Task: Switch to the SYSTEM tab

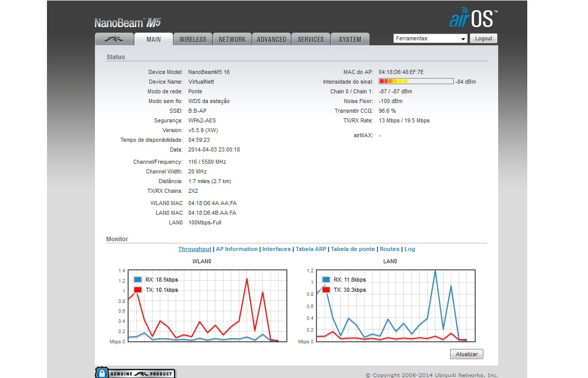Action: 350,39
